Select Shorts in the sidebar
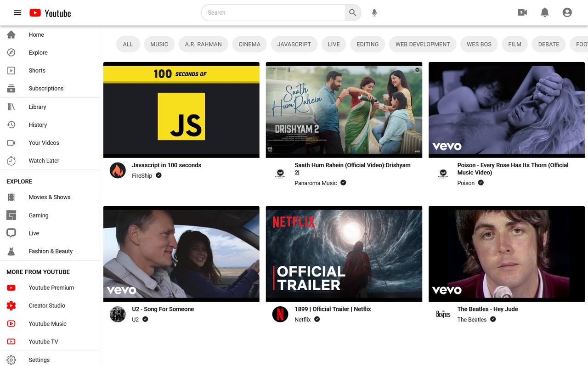588x366 pixels. [x=37, y=70]
